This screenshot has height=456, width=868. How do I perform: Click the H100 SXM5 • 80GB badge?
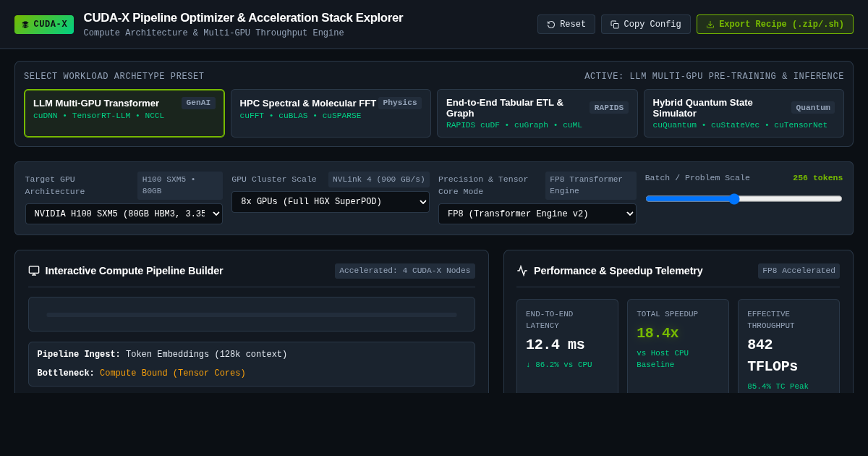pyautogui.click(x=180, y=185)
